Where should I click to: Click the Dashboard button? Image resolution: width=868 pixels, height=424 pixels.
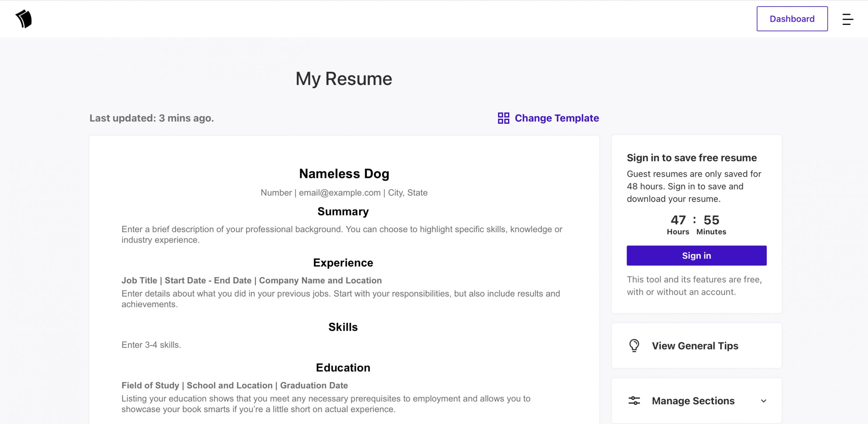(x=792, y=18)
